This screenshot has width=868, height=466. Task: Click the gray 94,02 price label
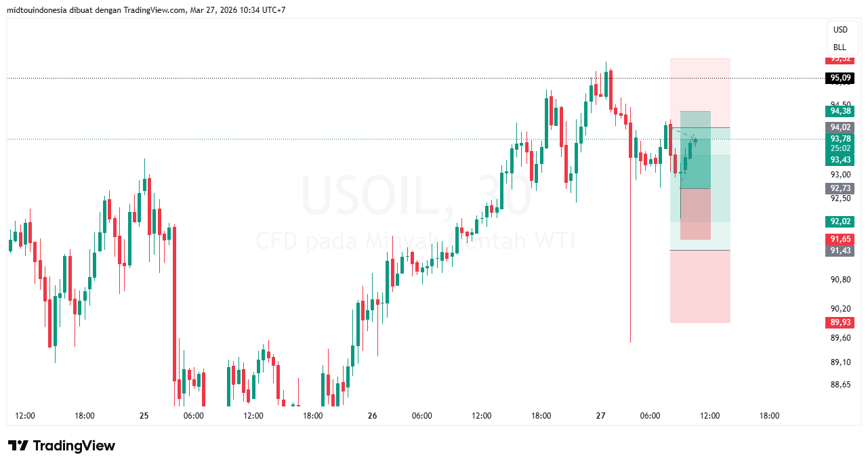840,127
